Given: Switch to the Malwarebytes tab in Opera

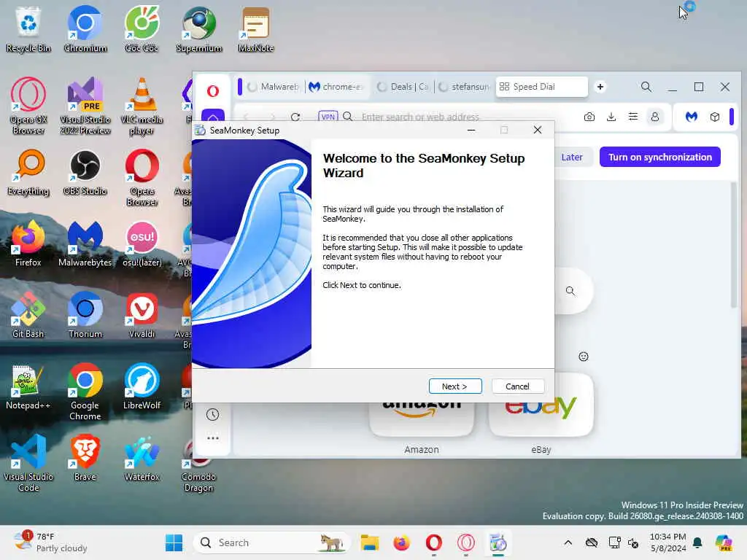Looking at the screenshot, I should (273, 87).
